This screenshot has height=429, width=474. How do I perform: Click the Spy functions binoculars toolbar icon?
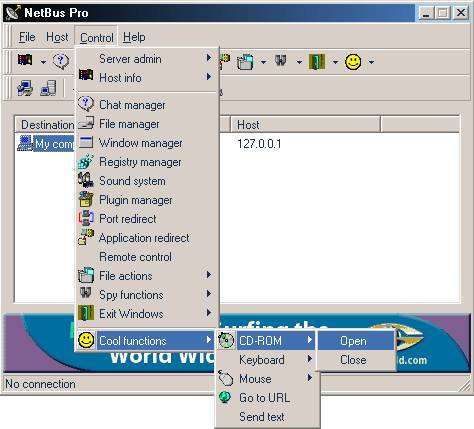(281, 61)
